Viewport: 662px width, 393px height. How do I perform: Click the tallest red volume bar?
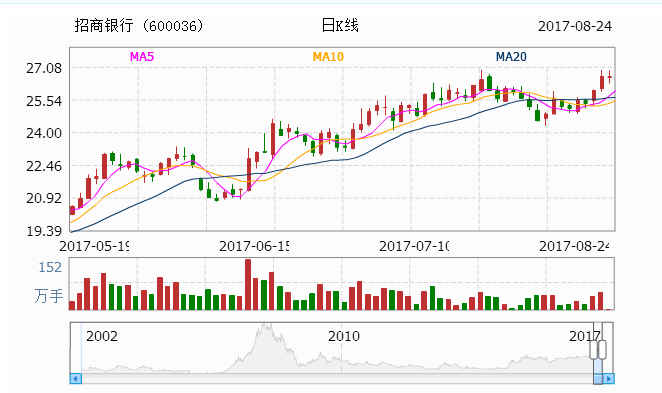[248, 285]
